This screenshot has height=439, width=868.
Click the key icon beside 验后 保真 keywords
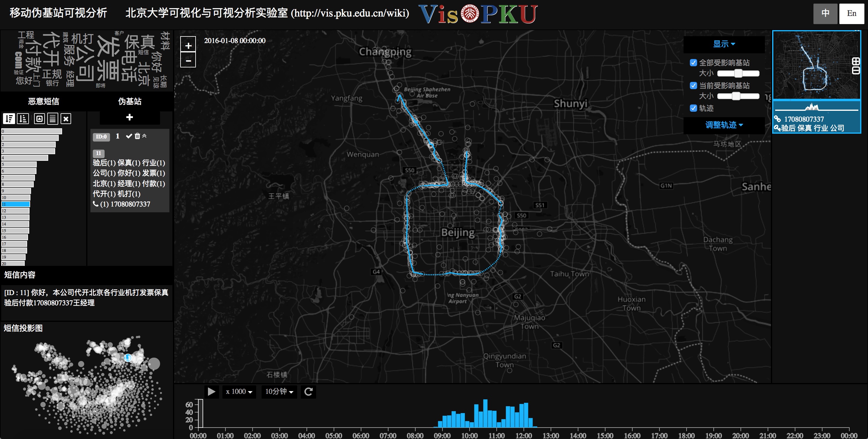(x=777, y=128)
